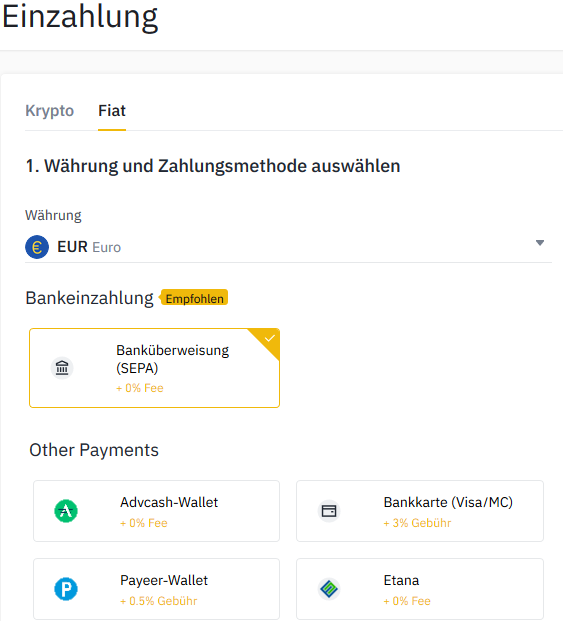Click the Empfohlen recommended badge
The width and height of the screenshot is (563, 621).
coord(194,298)
